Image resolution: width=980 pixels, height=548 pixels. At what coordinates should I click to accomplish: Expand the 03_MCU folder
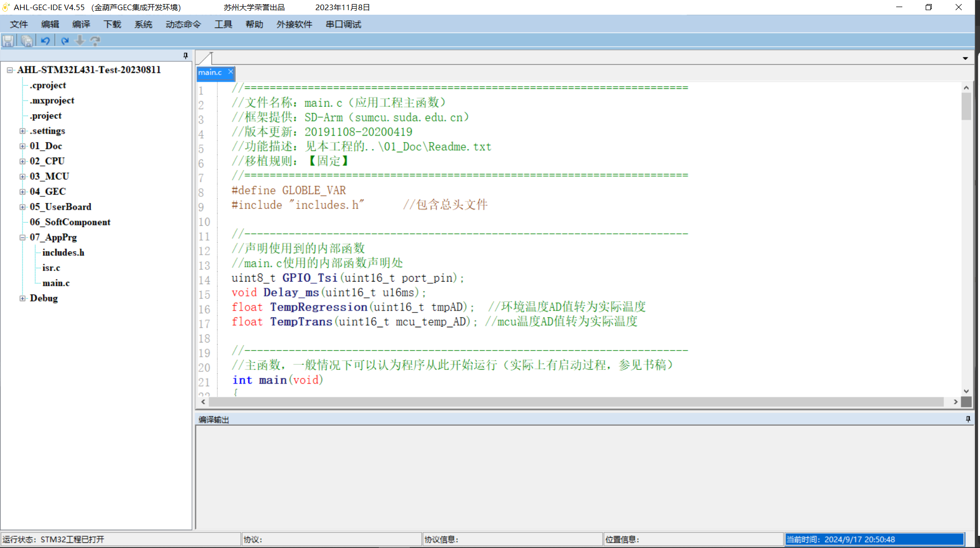(22, 177)
